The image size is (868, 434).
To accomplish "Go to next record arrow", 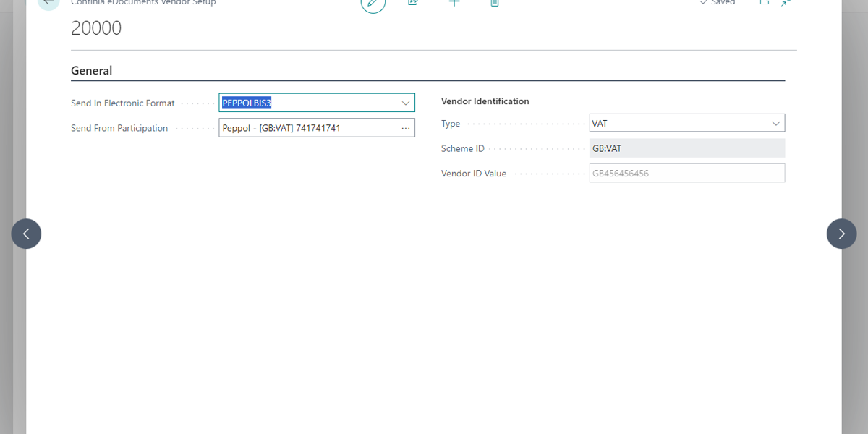I will point(841,234).
